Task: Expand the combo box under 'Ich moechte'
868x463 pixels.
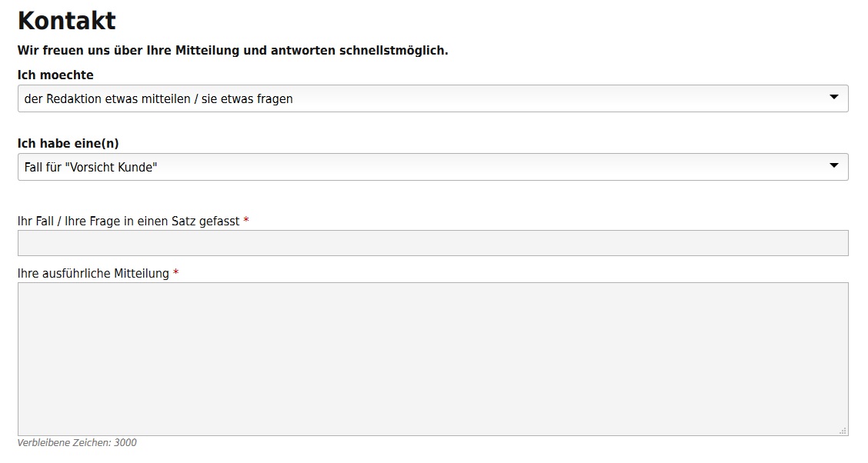Action: click(433, 98)
